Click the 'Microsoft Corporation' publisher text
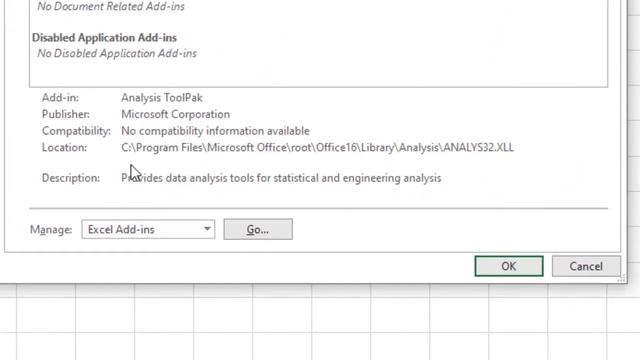Image resolution: width=640 pixels, height=360 pixels. click(x=176, y=114)
